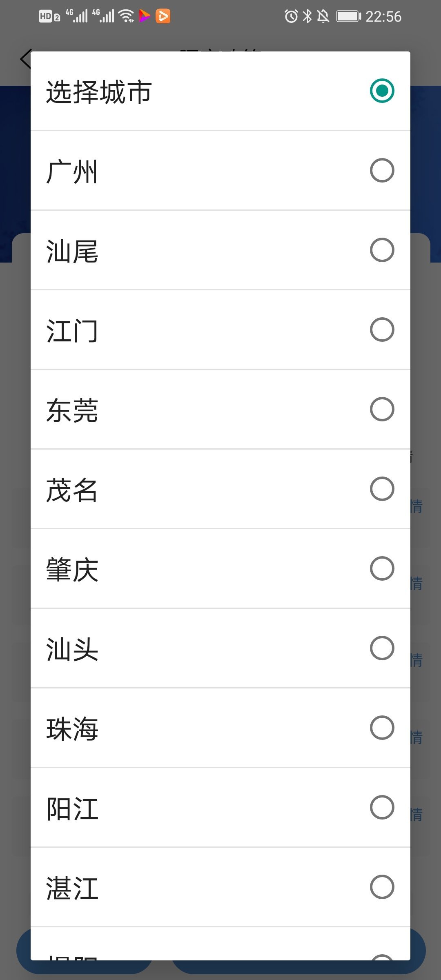Select the 汕尾 radio button

tap(382, 250)
